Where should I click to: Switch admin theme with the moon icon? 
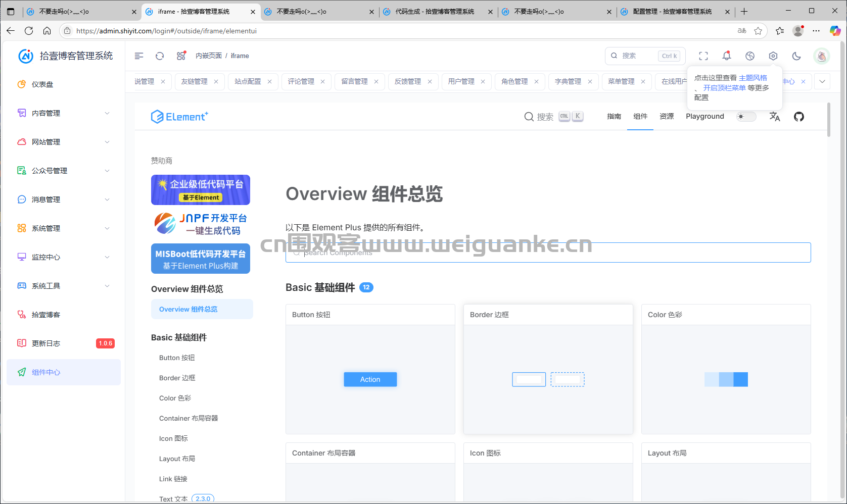(796, 56)
